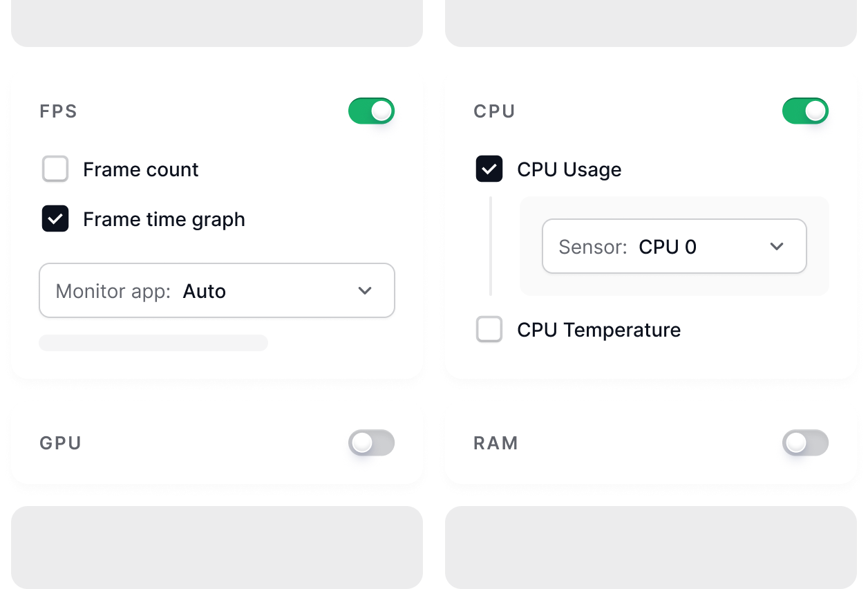Click the CPU Temperature label text
The height and width of the screenshot is (589, 868).
pos(599,330)
